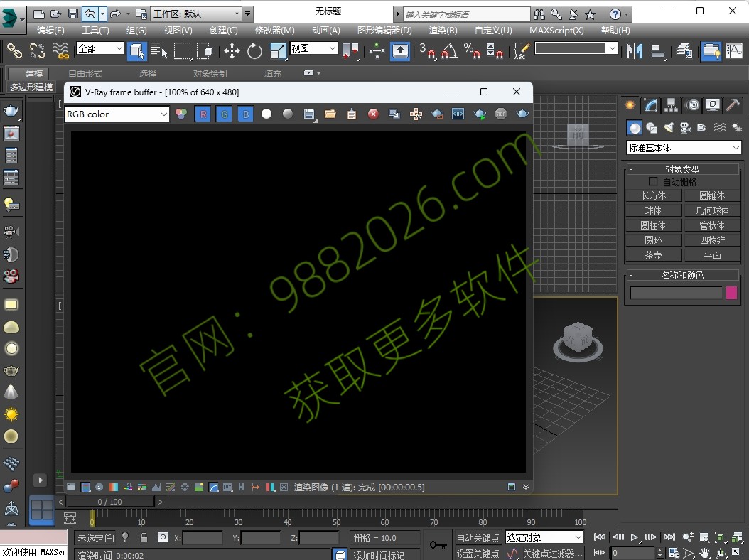Clear image with red X icon
Image resolution: width=749 pixels, height=560 pixels.
pyautogui.click(x=373, y=114)
